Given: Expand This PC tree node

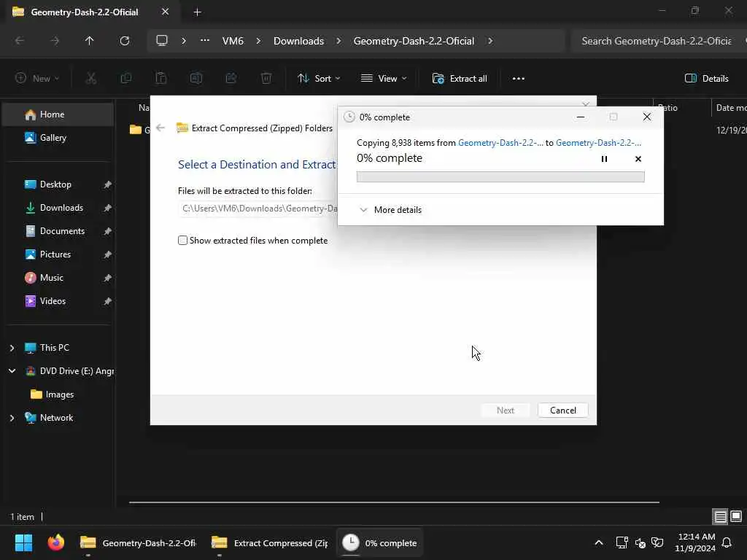Looking at the screenshot, I should pos(12,348).
